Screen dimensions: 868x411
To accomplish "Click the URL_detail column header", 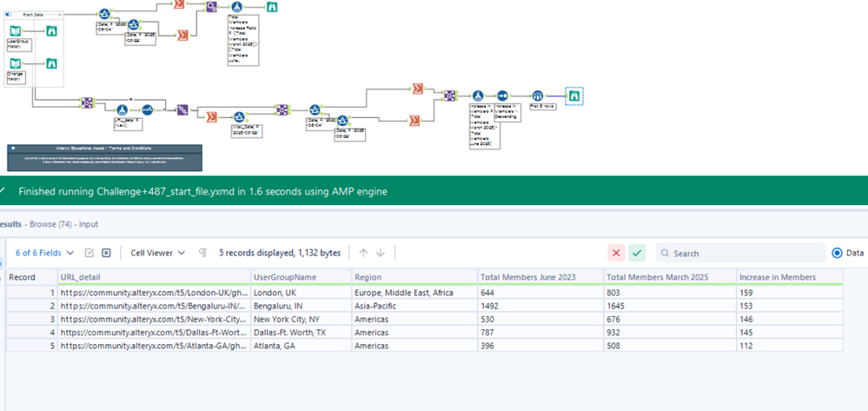I will point(154,277).
